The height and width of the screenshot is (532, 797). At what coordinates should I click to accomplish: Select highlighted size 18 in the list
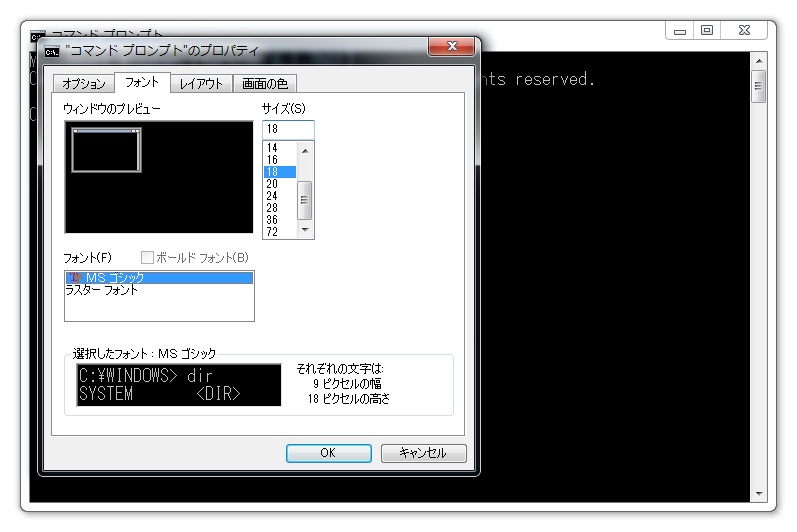(x=280, y=172)
